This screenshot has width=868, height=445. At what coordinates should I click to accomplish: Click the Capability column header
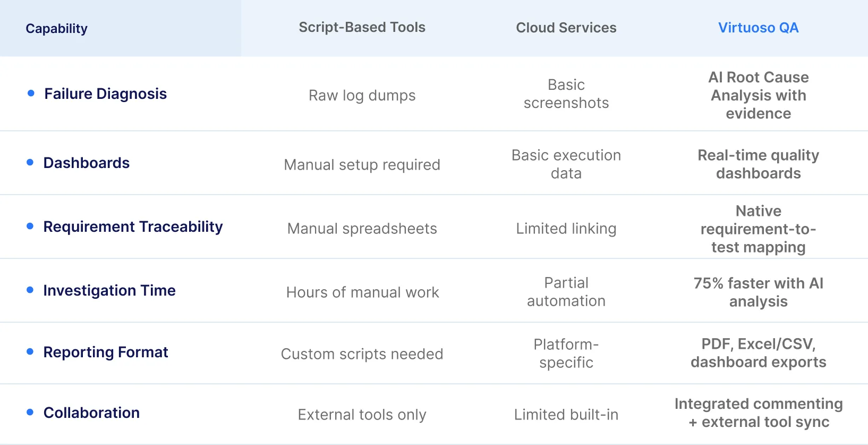pyautogui.click(x=57, y=29)
